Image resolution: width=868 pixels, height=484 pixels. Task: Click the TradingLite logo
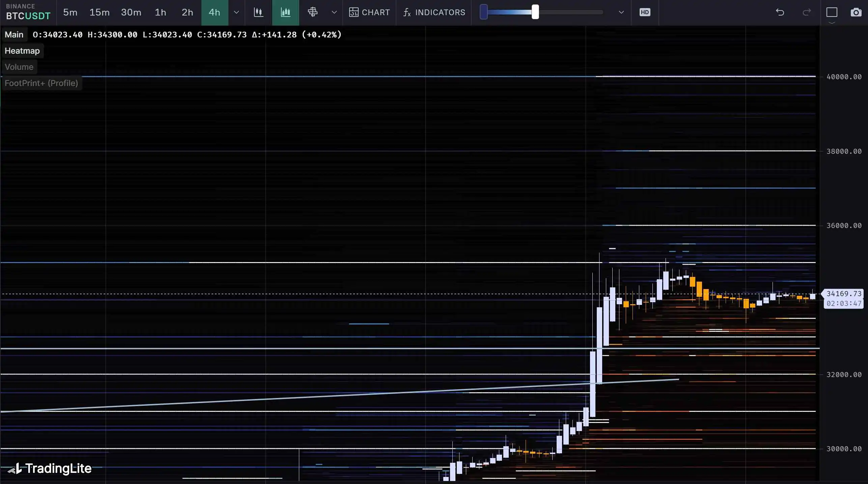pos(50,468)
